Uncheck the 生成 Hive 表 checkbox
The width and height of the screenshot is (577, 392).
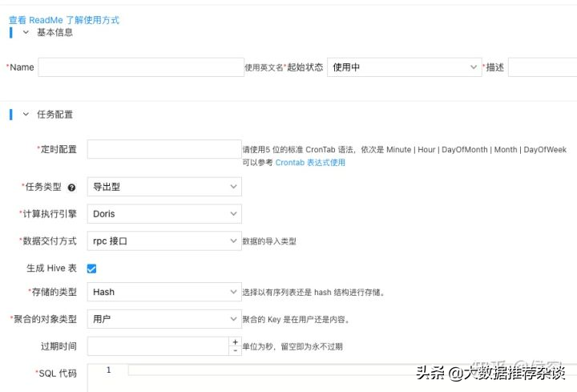pos(91,269)
